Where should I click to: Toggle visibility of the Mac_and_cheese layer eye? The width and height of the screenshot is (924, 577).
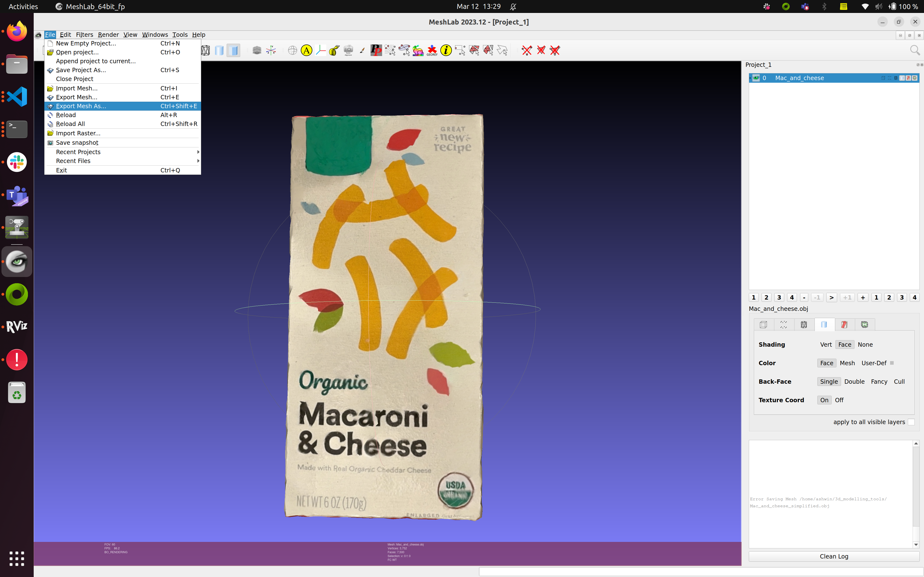point(756,77)
